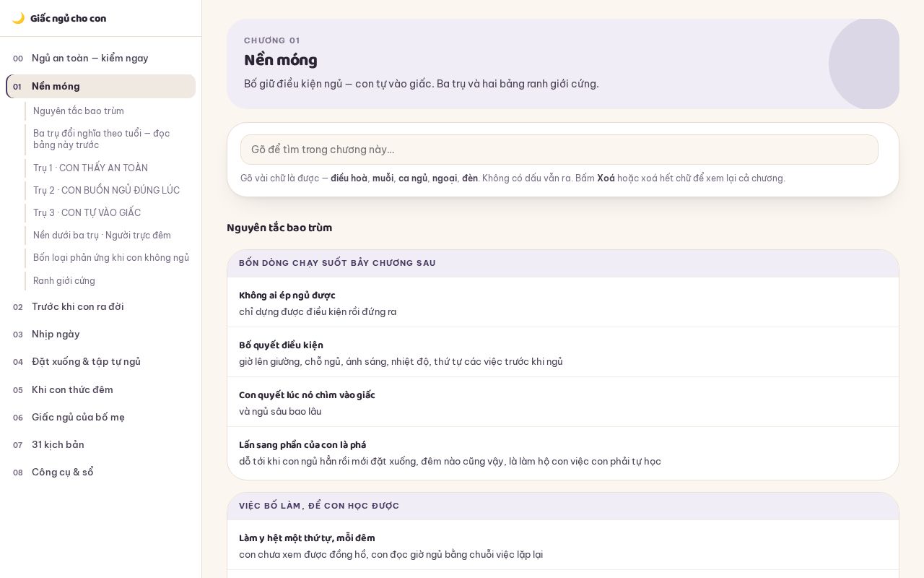The image size is (924, 578).
Task: Open chapter 03 Nhịp ngày
Action: [100, 335]
